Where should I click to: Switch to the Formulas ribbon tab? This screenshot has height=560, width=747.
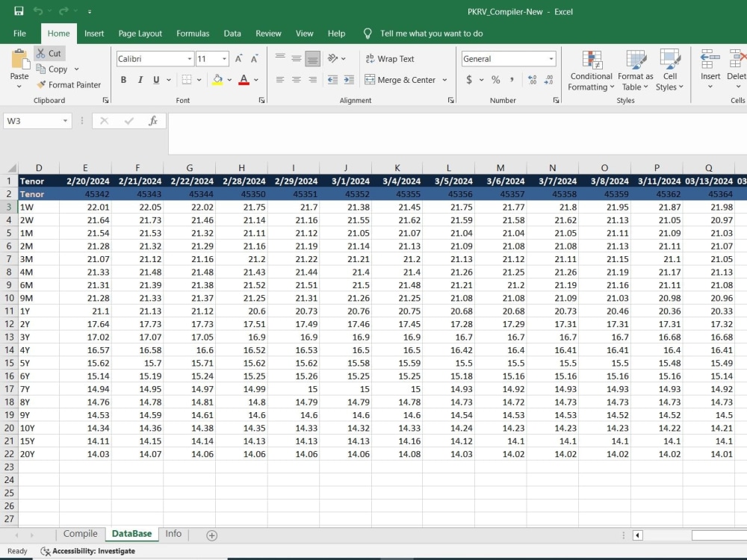pos(193,33)
